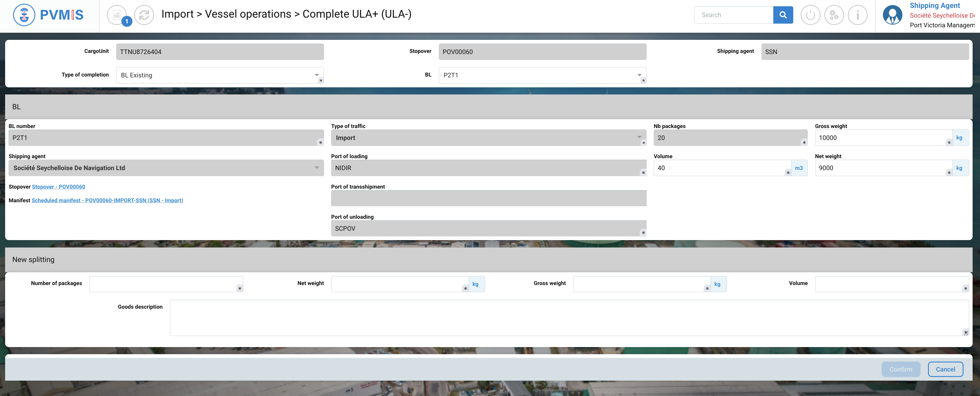Open the Scheduled manifest POV00060-IMPORT-SSN link
Viewport: 980px width, 396px height.
click(107, 200)
